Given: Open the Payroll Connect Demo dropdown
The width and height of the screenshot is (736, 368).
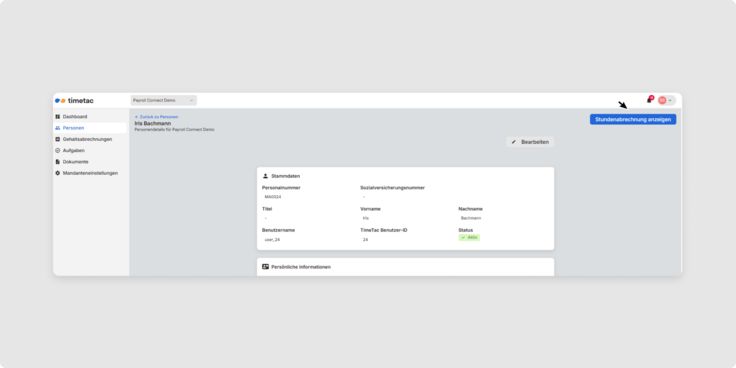Looking at the screenshot, I should 163,100.
